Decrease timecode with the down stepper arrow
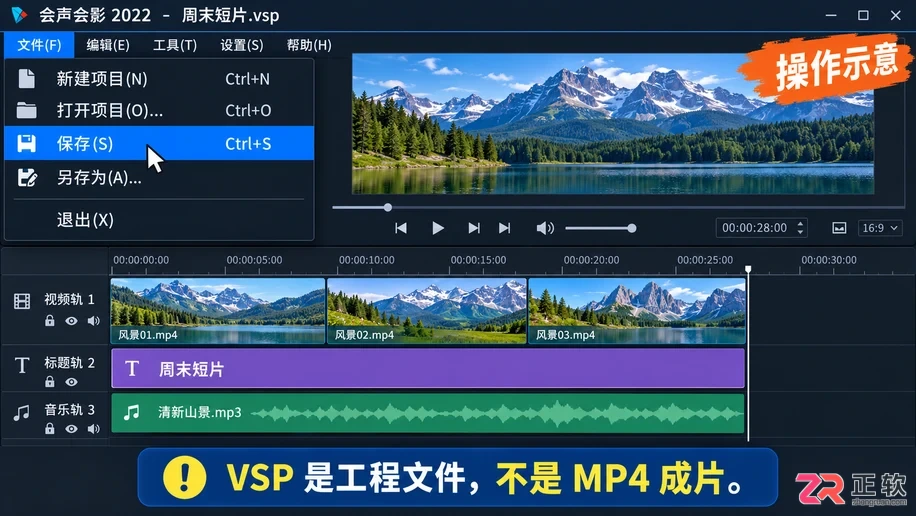Viewport: 916px width, 516px height. pos(800,232)
